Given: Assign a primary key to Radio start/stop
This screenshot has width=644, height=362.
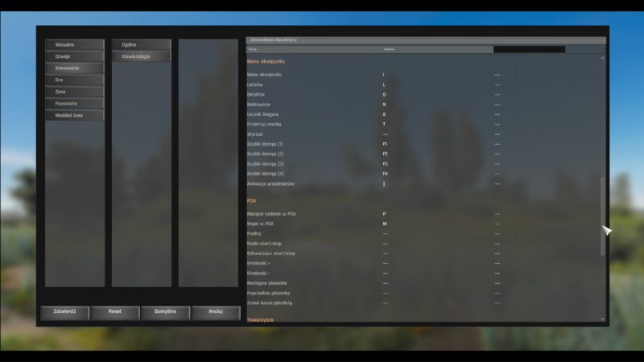Looking at the screenshot, I should [385, 244].
